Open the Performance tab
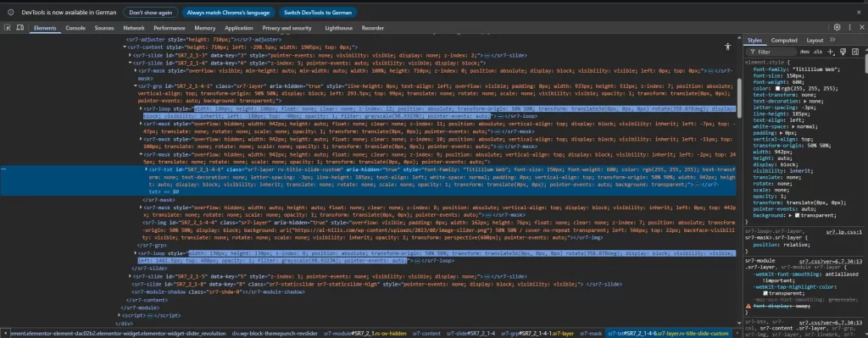Image resolution: width=868 pixels, height=338 pixels. [170, 28]
